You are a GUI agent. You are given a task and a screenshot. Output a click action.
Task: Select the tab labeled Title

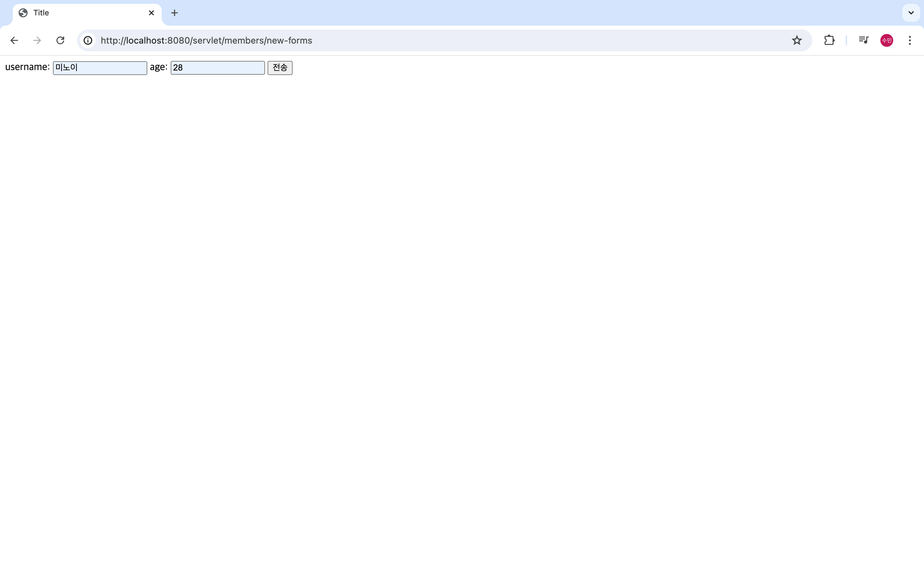(84, 13)
